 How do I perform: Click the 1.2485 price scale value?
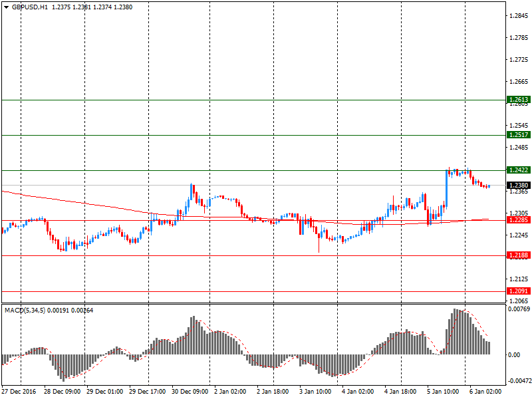click(519, 148)
